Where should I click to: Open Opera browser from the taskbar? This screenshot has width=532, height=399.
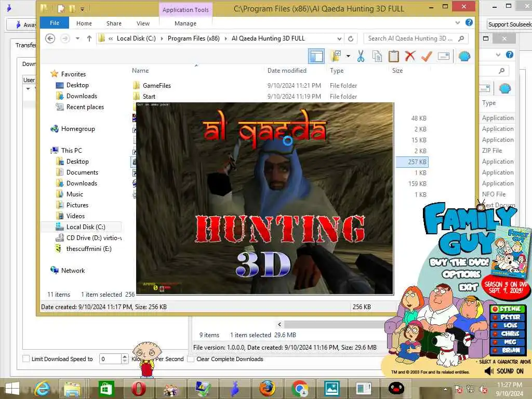(138, 389)
